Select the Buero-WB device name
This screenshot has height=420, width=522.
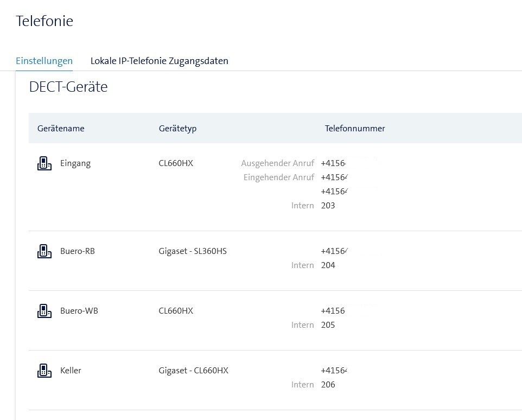[79, 311]
